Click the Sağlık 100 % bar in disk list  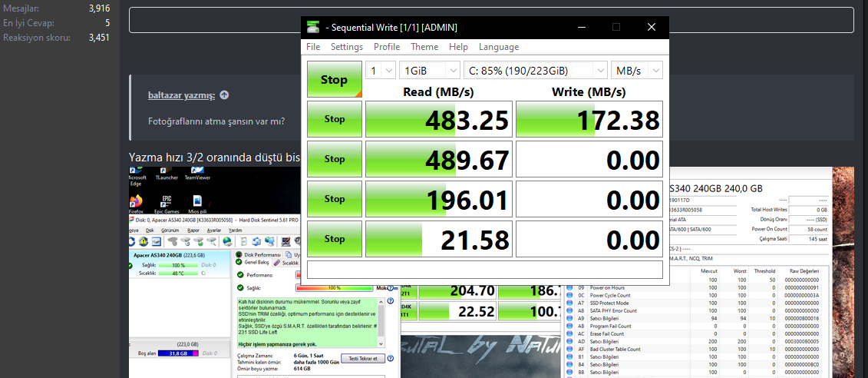click(x=178, y=265)
